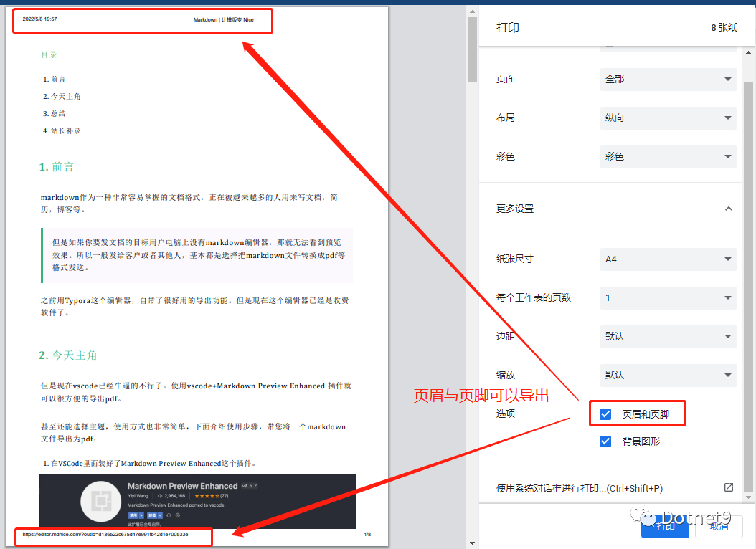Click the editor.mdnice.com footer URL
Viewport: 756px width, 549px height.
(x=105, y=534)
